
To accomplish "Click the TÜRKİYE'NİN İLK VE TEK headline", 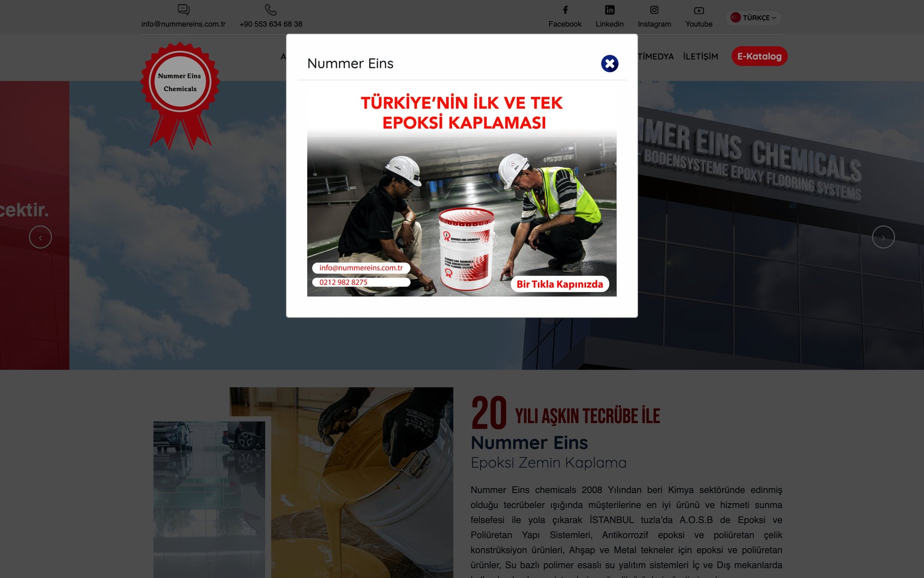I will pyautogui.click(x=462, y=103).
